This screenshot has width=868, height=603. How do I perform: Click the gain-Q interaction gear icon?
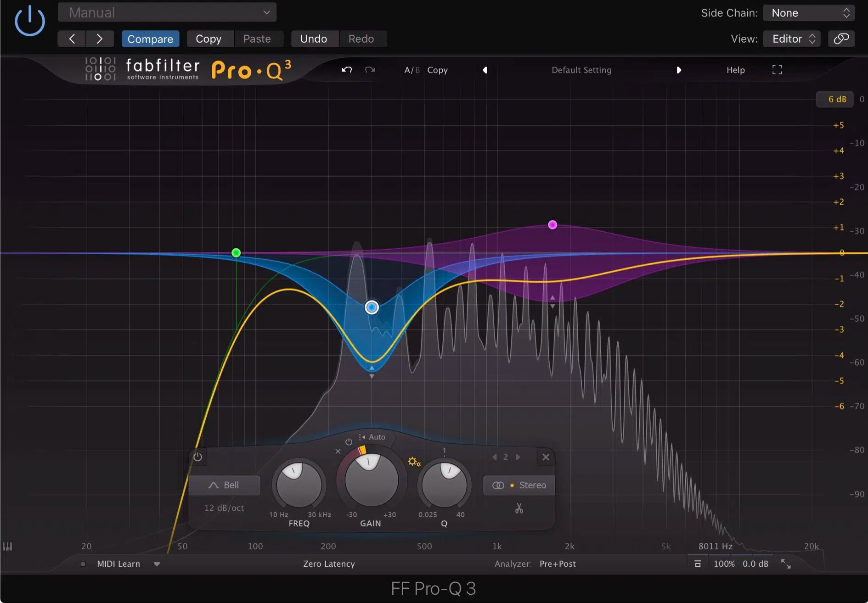[414, 462]
